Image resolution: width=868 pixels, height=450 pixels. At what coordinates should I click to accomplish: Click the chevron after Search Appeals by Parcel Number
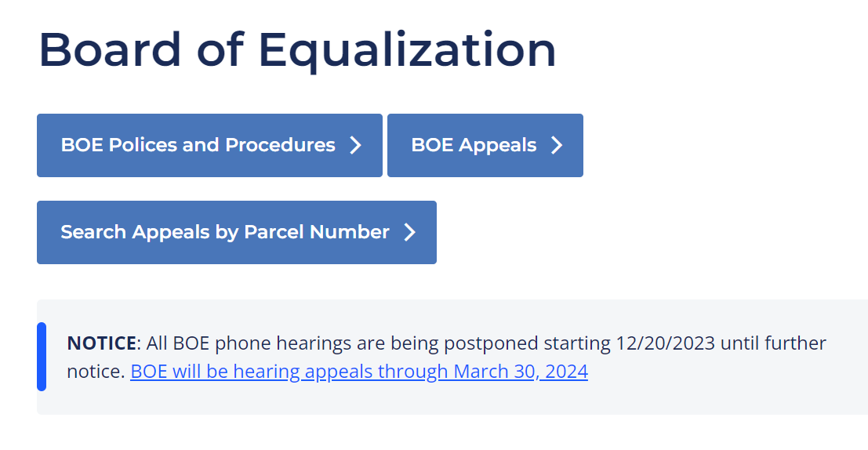409,233
